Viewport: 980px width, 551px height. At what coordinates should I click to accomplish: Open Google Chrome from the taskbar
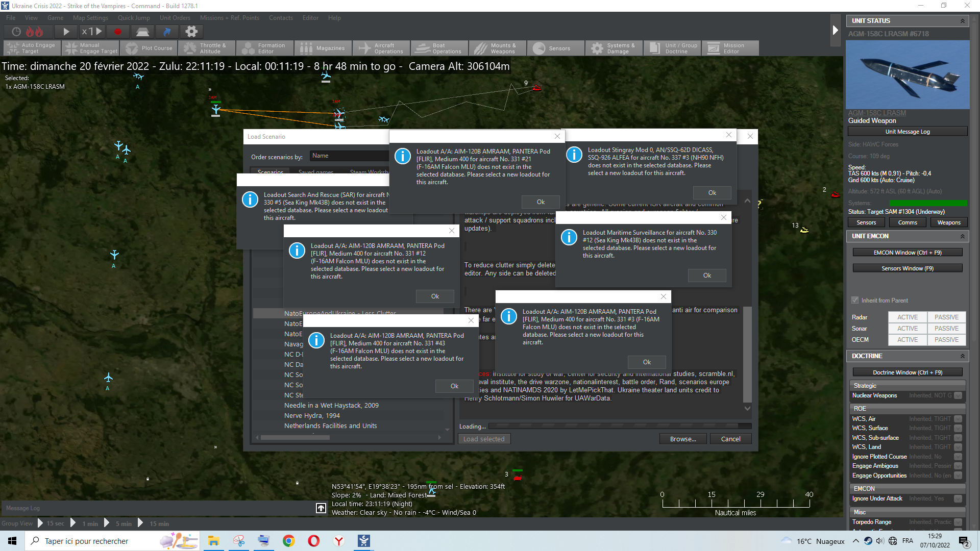pyautogui.click(x=289, y=541)
